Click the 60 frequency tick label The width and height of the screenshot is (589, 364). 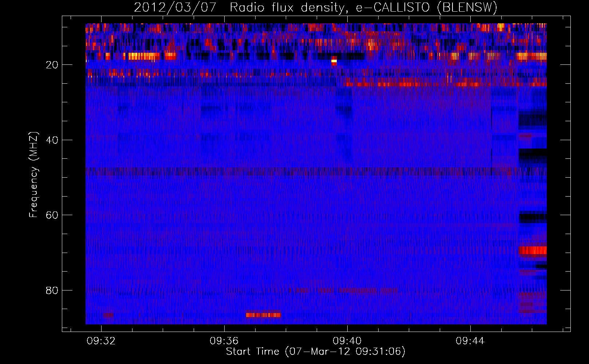click(x=52, y=215)
